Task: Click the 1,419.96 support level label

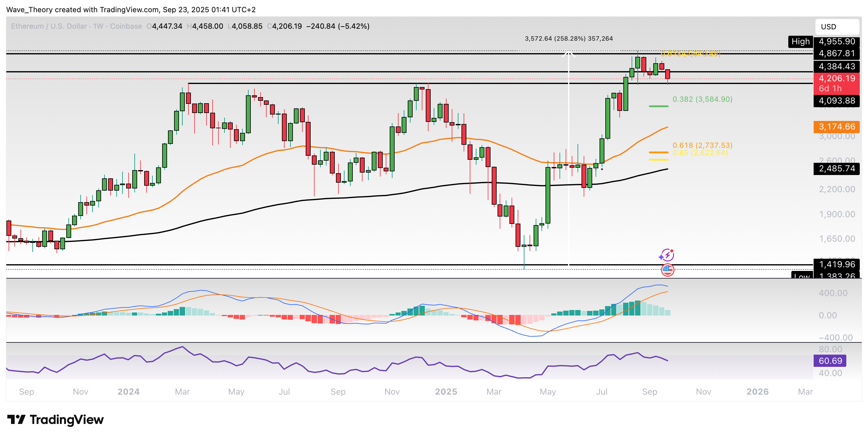Action: 836,264
